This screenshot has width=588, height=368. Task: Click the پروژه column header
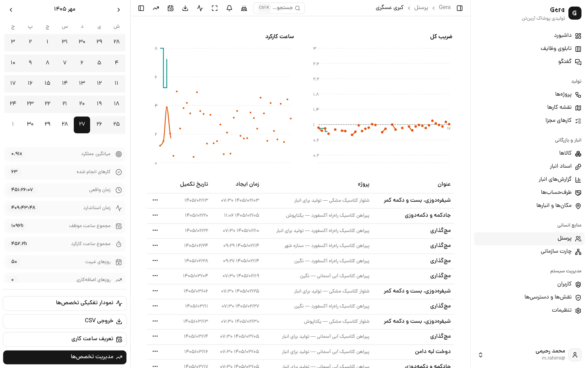363,185
